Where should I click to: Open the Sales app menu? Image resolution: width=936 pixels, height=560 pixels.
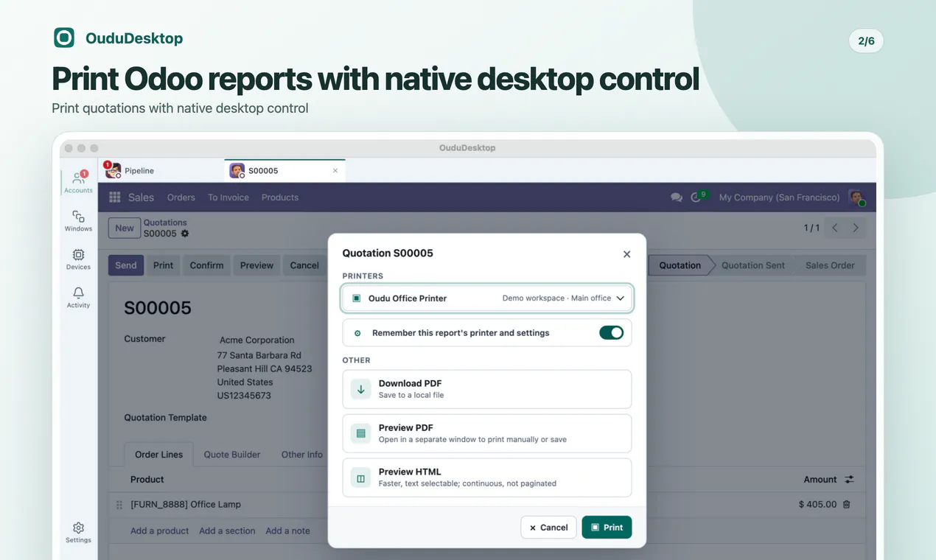[141, 197]
